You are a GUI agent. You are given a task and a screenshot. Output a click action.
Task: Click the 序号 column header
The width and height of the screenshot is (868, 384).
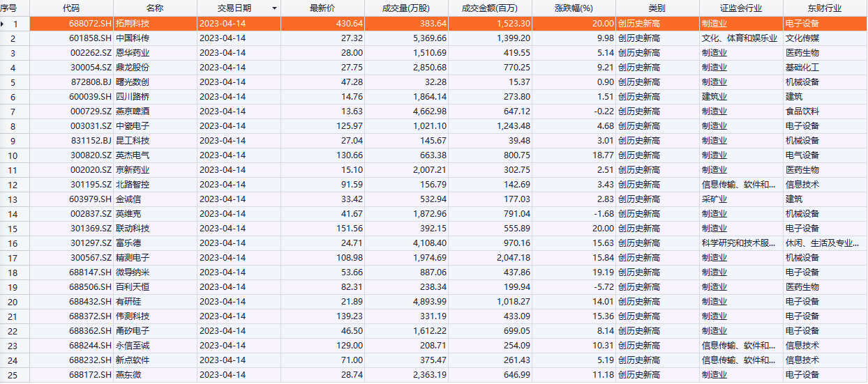(8, 8)
